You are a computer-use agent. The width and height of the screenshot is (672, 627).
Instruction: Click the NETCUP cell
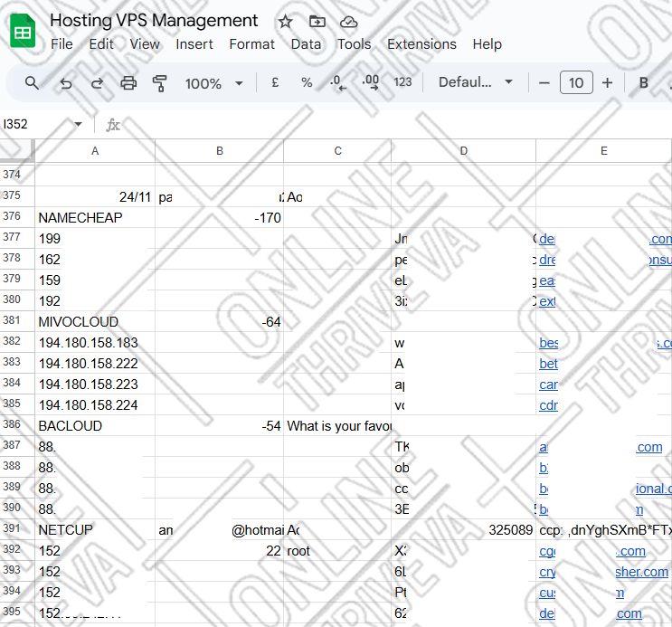click(95, 530)
